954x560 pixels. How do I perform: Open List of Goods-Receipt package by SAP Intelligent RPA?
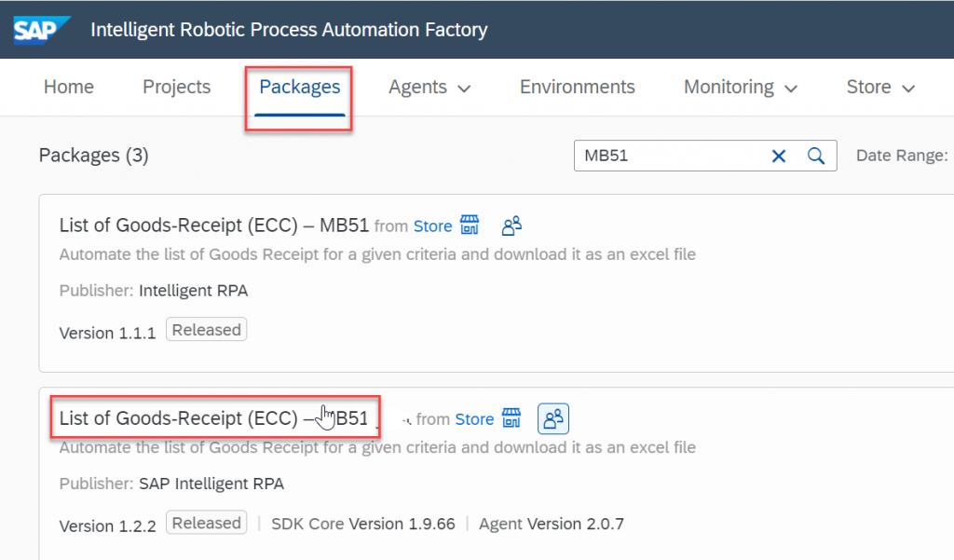click(x=214, y=418)
